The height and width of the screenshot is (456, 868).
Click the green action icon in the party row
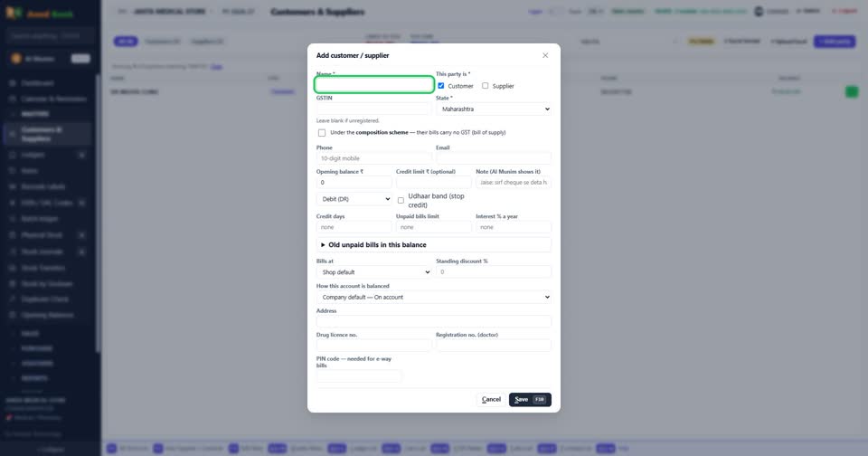852,92
